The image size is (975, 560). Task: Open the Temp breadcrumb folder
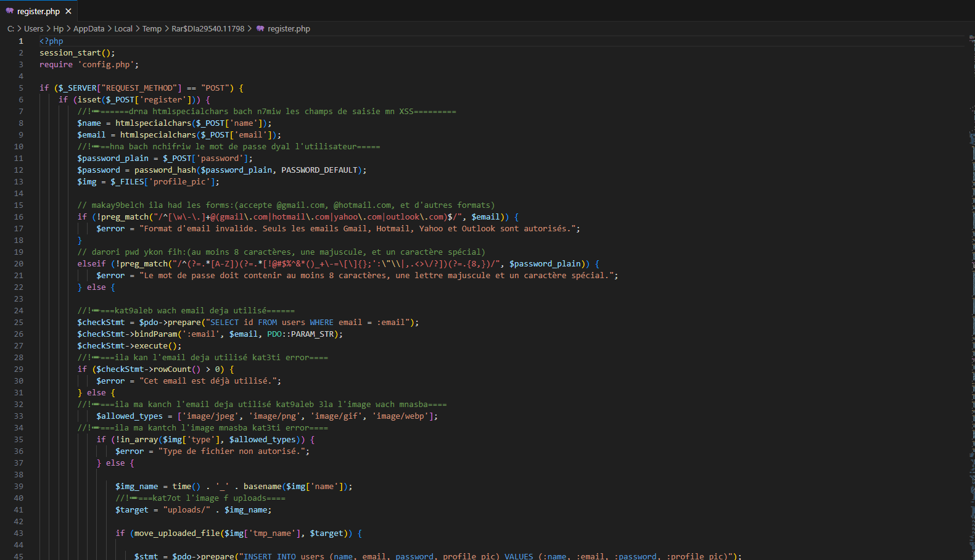pyautogui.click(x=152, y=29)
